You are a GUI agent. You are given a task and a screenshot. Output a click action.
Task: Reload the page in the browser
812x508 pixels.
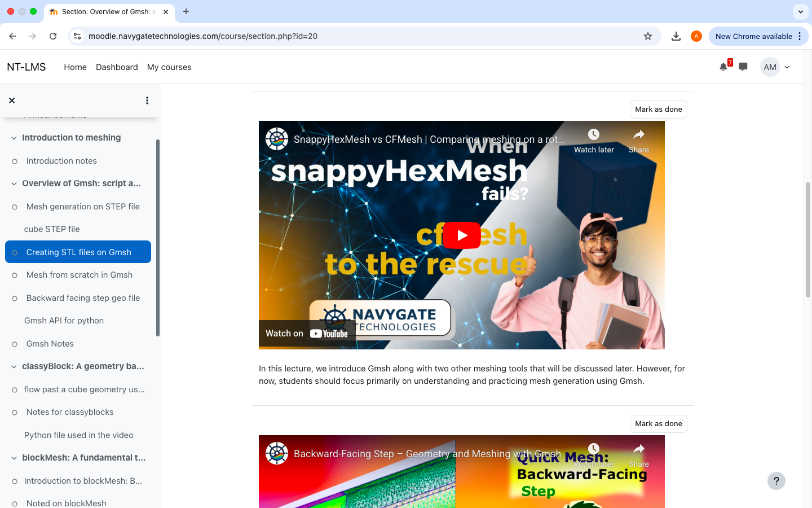pyautogui.click(x=53, y=36)
